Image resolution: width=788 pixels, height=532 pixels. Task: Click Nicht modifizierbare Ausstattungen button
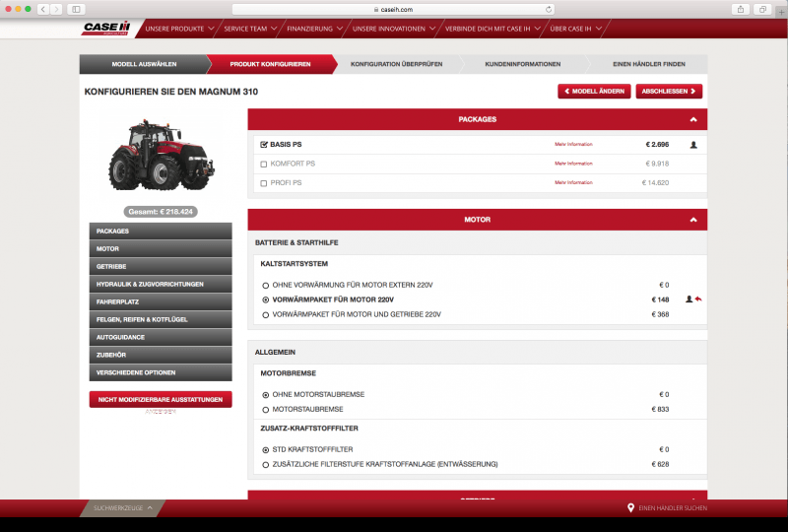pos(161,399)
